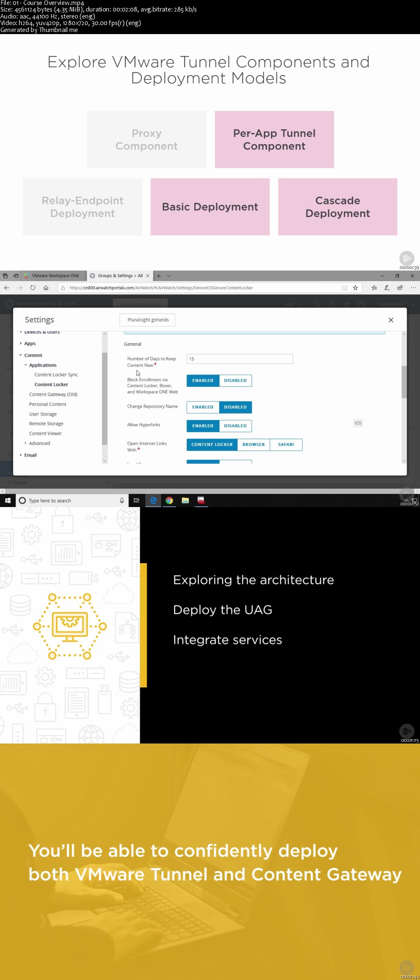This screenshot has height=980, width=420.
Task: Click the lock icon in address bar
Action: tap(63, 288)
